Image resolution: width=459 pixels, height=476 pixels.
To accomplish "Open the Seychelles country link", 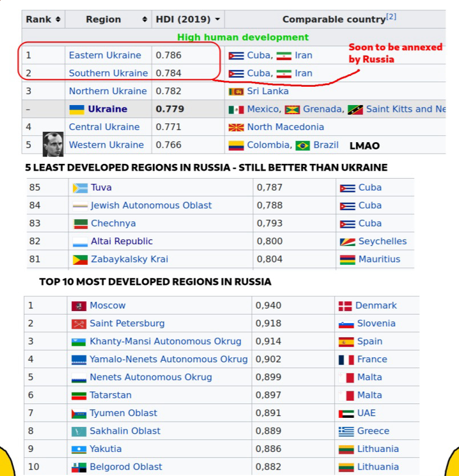I will point(382,241).
